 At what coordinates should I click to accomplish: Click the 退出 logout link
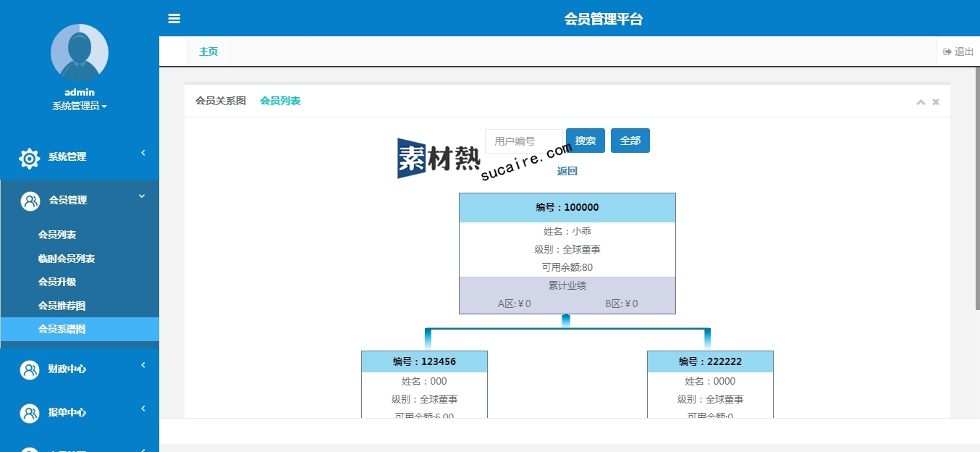tap(958, 51)
